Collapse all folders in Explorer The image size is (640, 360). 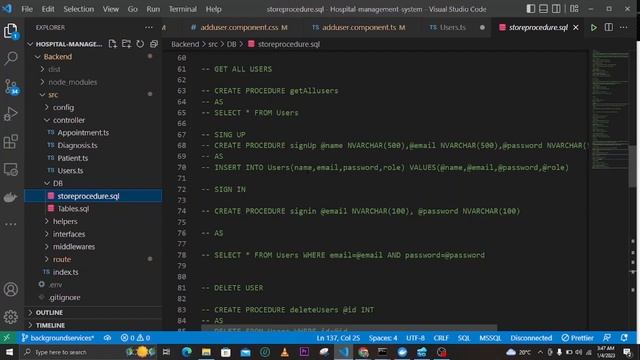[x=154, y=44]
